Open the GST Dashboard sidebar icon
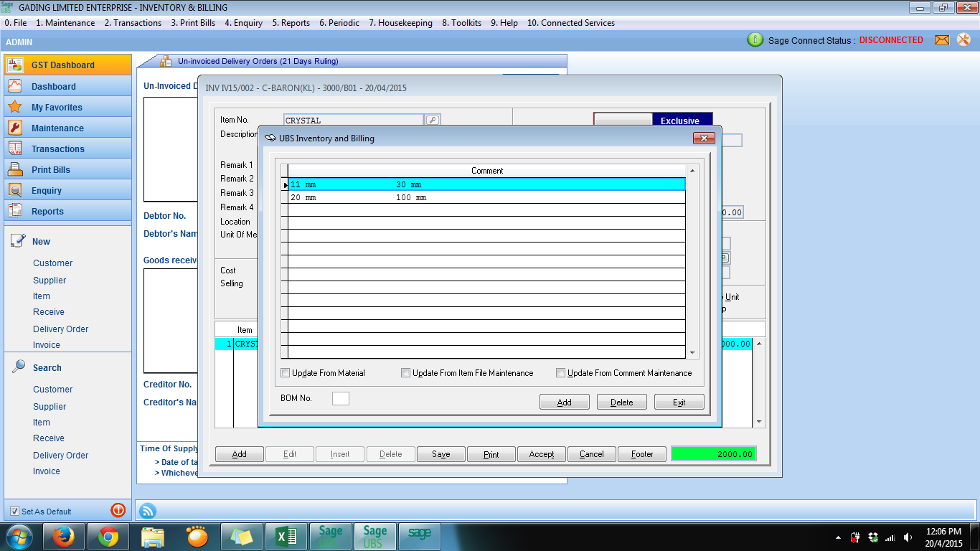This screenshot has width=980, height=551. [x=15, y=65]
